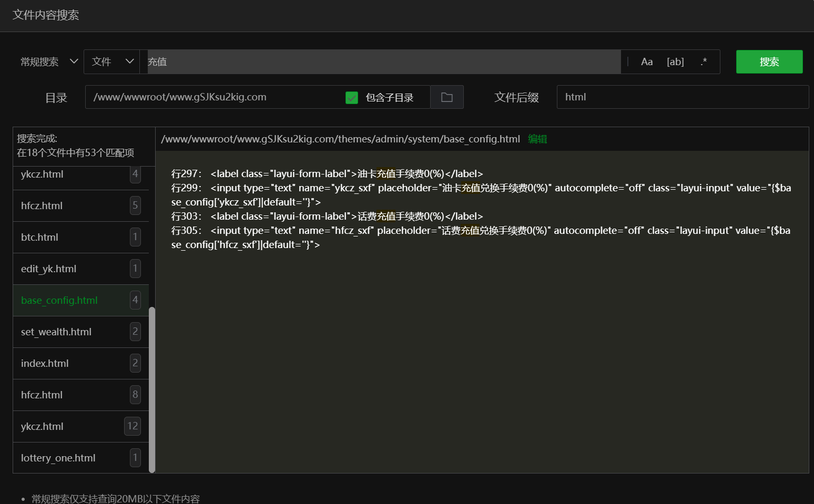Toggle whole word [ab] matching
This screenshot has width=814, height=504.
click(x=675, y=62)
